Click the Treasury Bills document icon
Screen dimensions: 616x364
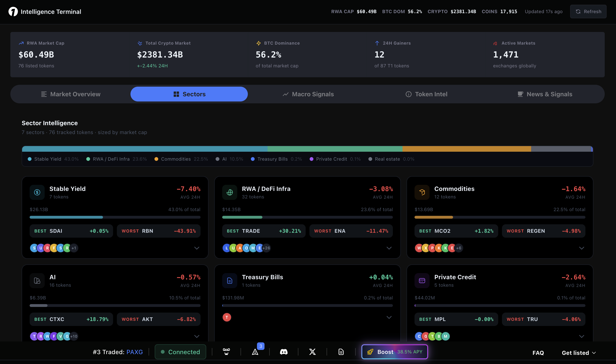click(229, 281)
